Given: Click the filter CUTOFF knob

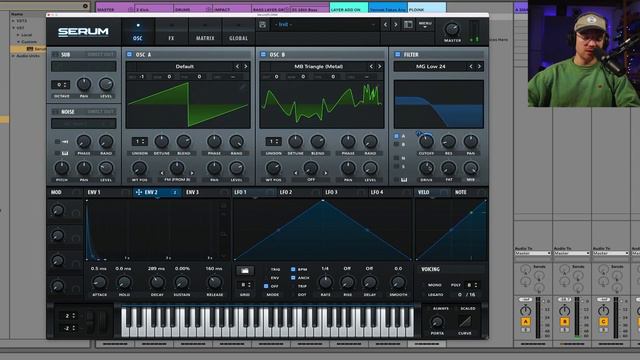Looking at the screenshot, I should coord(426,142).
